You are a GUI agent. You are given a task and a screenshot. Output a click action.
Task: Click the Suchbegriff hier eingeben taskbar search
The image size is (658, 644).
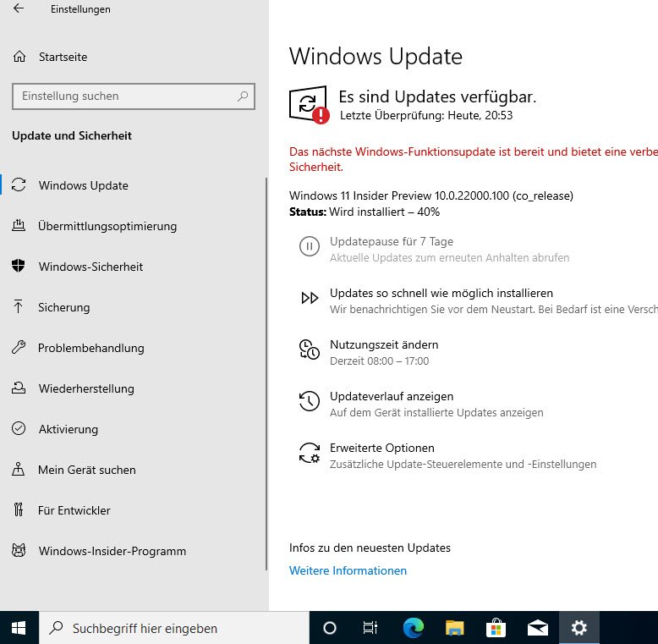174,628
